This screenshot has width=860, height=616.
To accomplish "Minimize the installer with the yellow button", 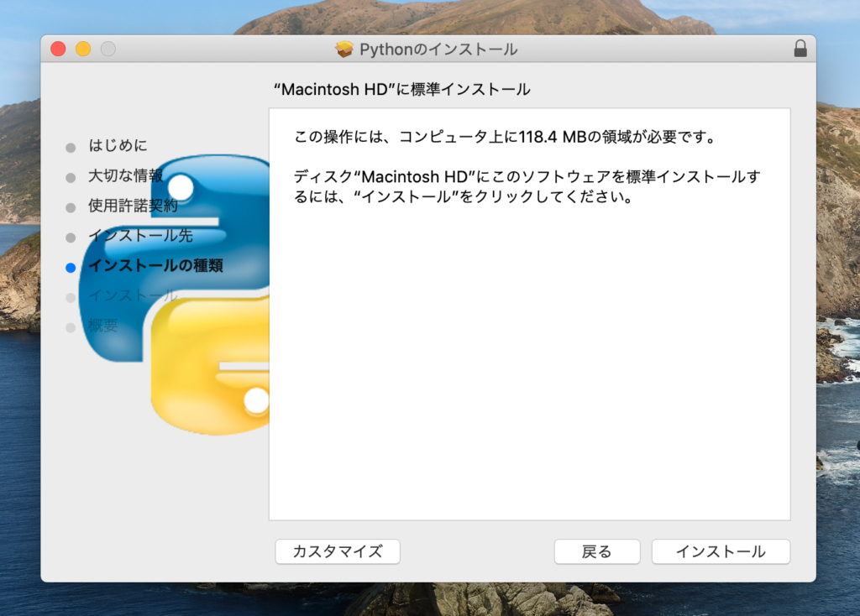I will (83, 49).
